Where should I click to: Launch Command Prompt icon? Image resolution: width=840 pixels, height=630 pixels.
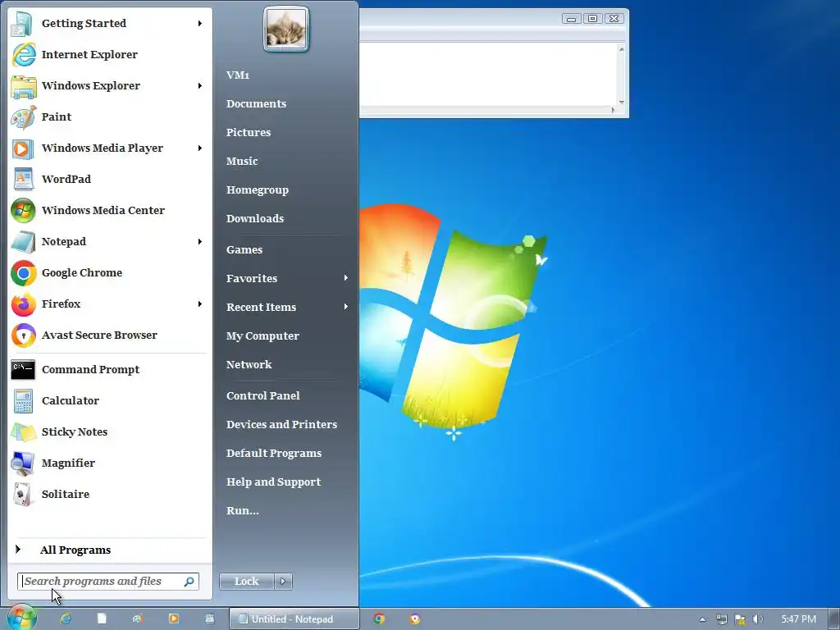[x=23, y=370]
